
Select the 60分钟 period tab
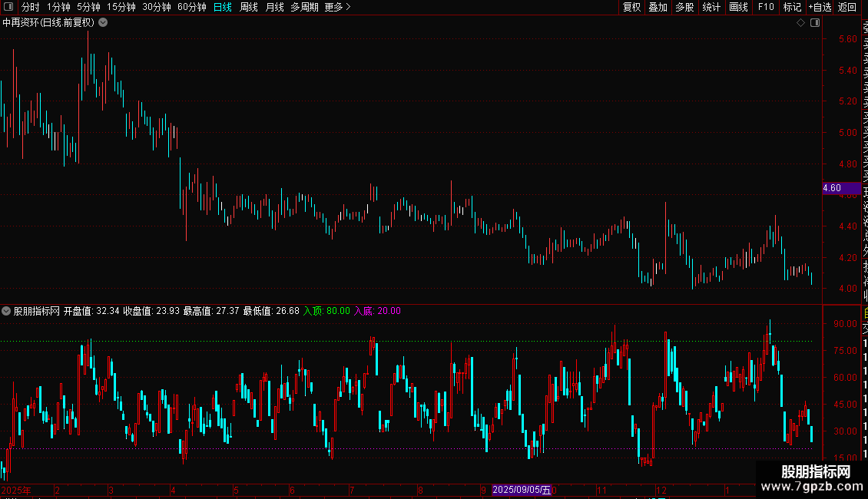point(192,7)
